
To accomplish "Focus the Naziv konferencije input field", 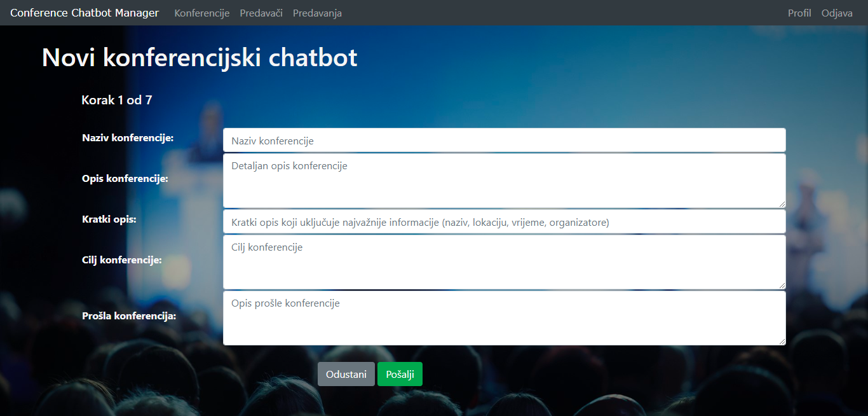I will [x=505, y=141].
